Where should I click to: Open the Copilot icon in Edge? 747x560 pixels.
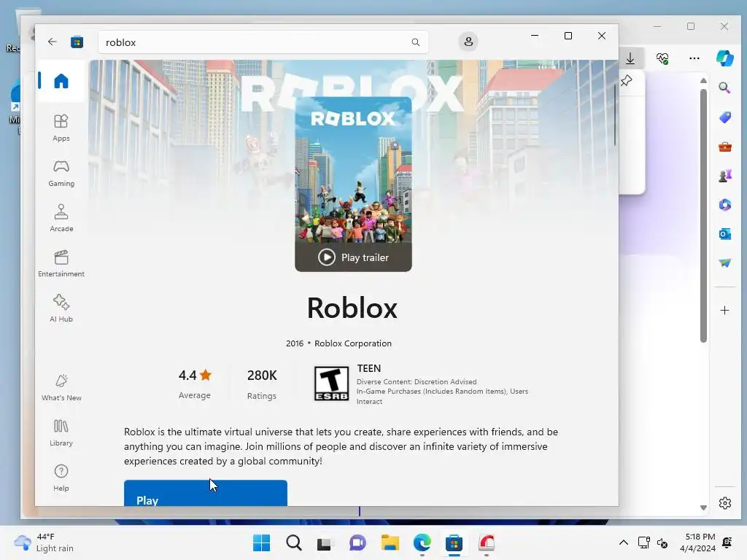pos(724,58)
